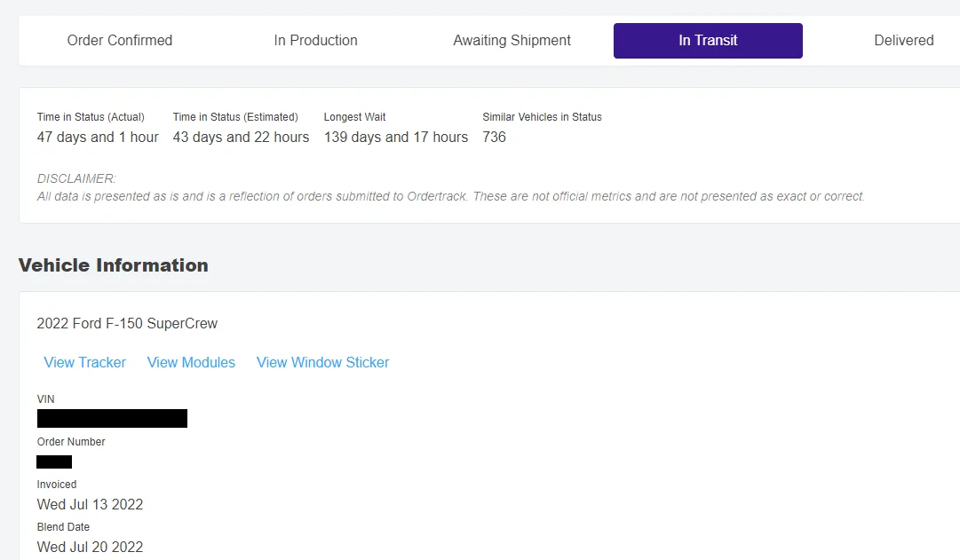The width and height of the screenshot is (960, 560).
Task: Click the redacted Order Number value
Action: tap(54, 461)
